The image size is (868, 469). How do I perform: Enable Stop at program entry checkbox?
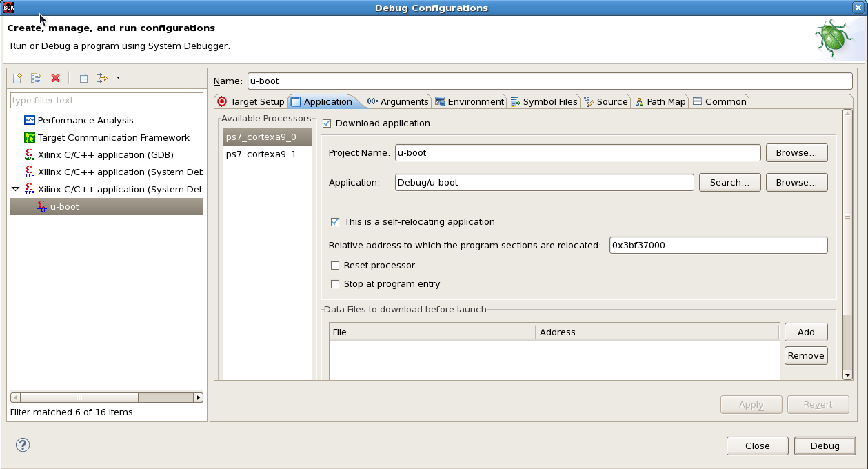click(x=335, y=284)
